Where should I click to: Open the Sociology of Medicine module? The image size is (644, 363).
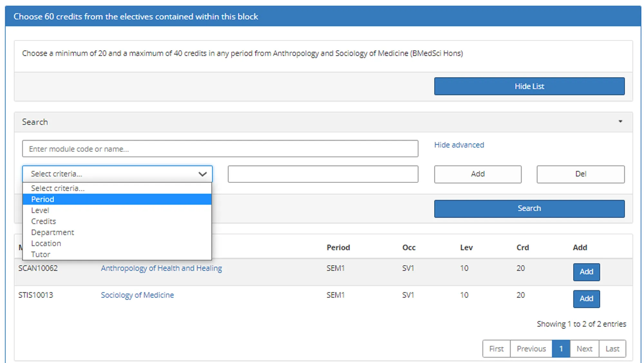[137, 295]
